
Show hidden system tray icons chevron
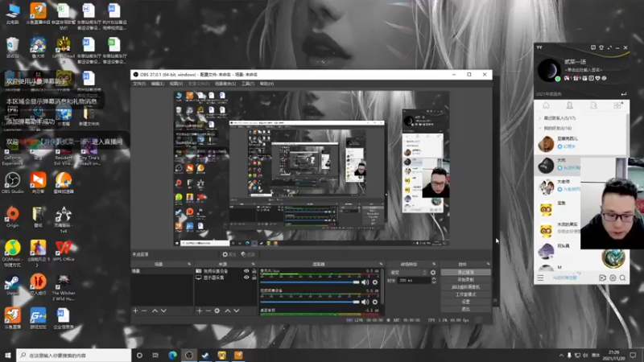coord(561,355)
